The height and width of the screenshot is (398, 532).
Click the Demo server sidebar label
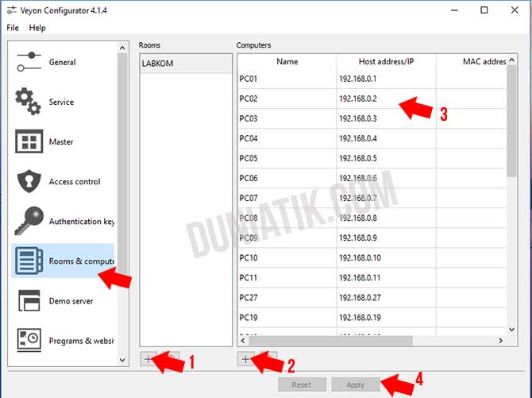point(71,301)
